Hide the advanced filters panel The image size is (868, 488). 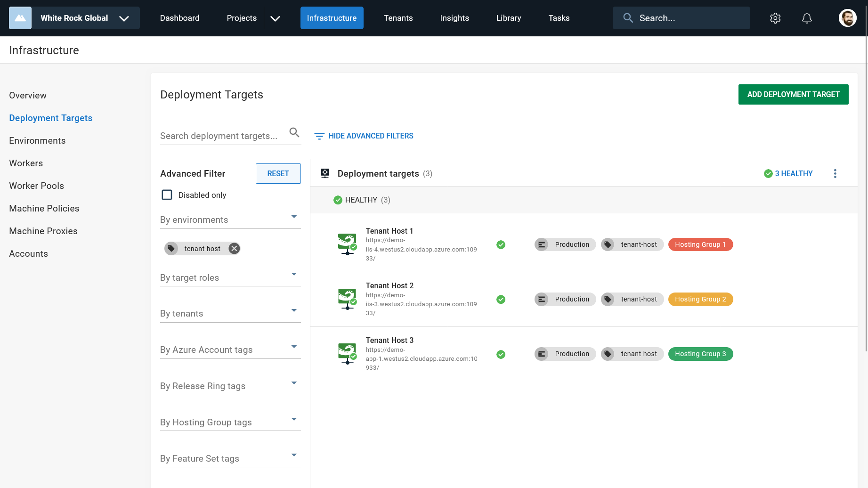(364, 136)
